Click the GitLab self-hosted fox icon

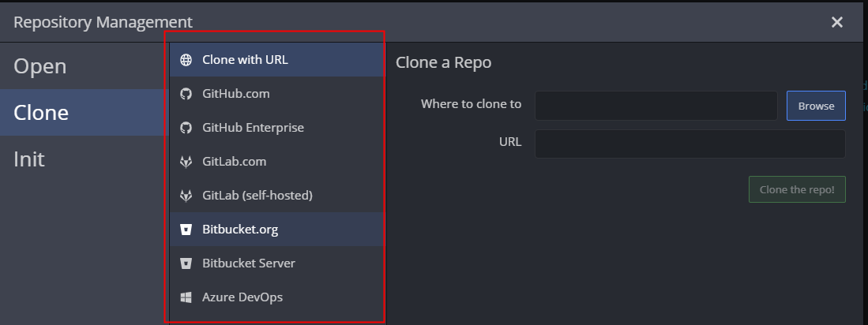pyautogui.click(x=186, y=196)
